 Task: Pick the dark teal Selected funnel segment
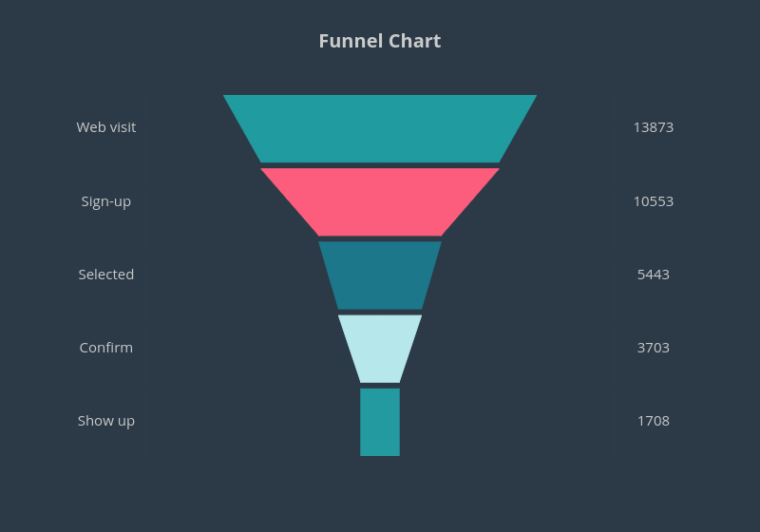click(x=380, y=275)
